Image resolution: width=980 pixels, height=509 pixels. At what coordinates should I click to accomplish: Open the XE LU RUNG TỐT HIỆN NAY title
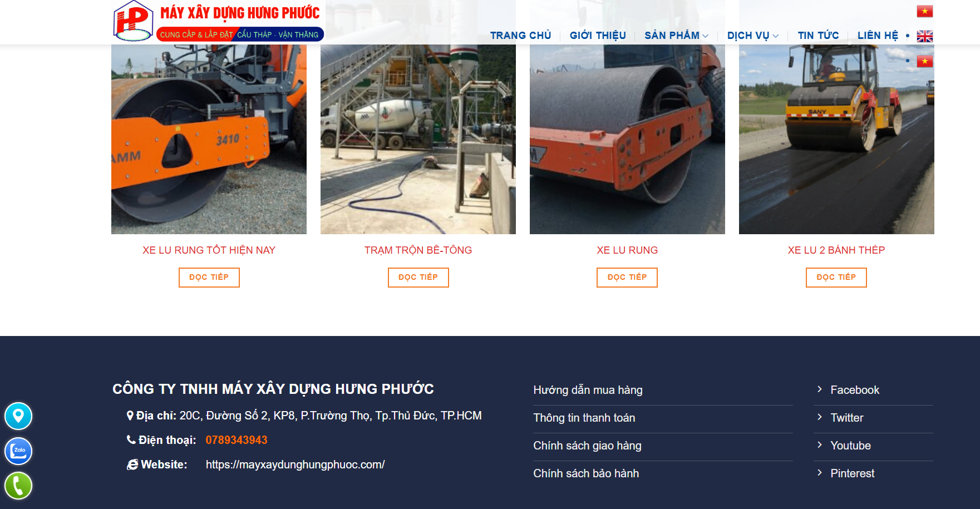[209, 250]
